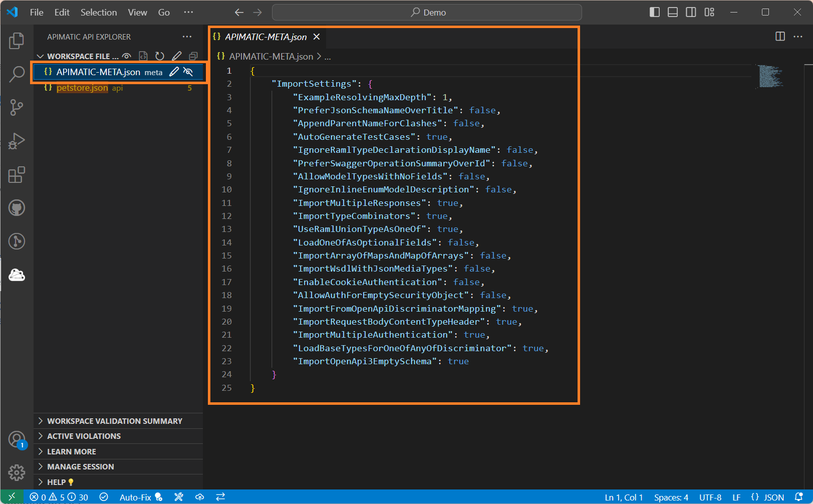Open the View menu
Screen dimensions: 813x504
pyautogui.click(x=137, y=12)
